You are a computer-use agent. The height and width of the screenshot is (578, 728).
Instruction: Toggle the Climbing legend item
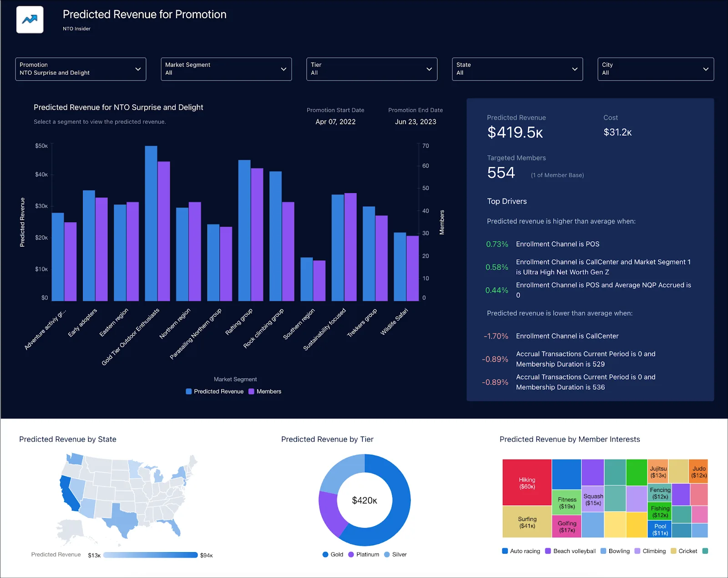(x=650, y=551)
